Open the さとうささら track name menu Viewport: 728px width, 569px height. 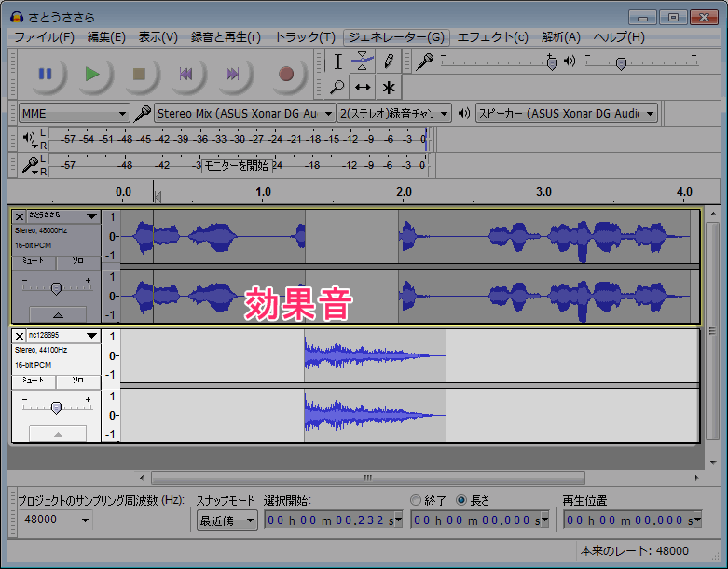[x=63, y=216]
